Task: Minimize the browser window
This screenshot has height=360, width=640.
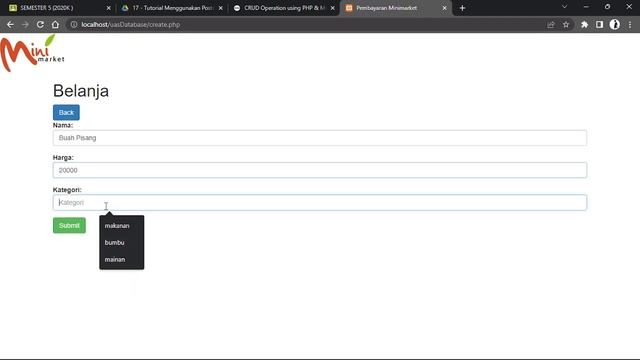Action: [x=586, y=7]
